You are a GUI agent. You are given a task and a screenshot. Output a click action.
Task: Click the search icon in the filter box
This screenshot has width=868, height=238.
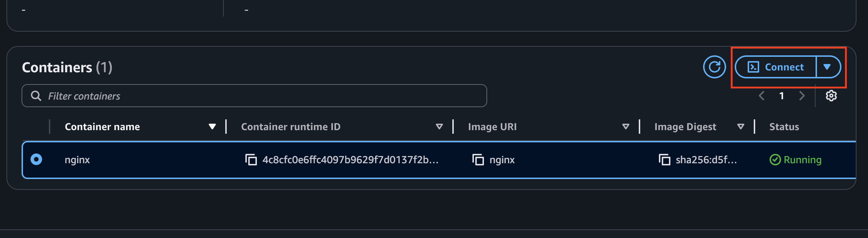coord(36,96)
